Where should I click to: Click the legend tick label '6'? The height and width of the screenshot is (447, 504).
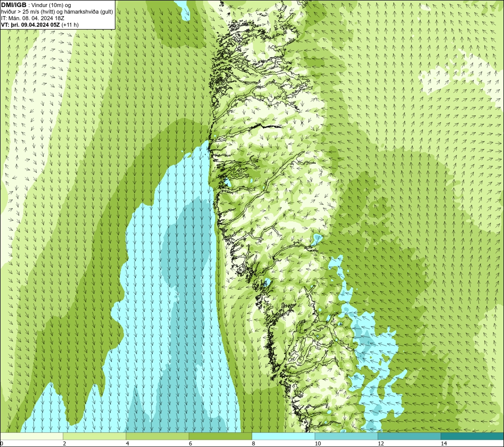point(191,443)
